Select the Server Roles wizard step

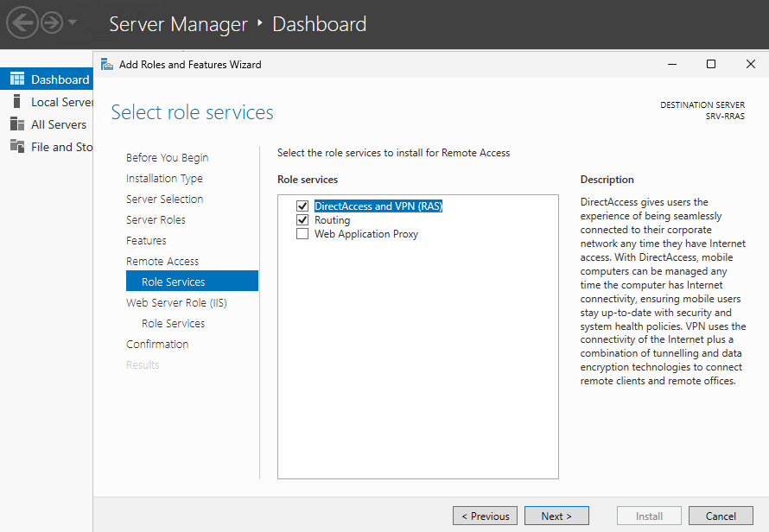tap(156, 220)
